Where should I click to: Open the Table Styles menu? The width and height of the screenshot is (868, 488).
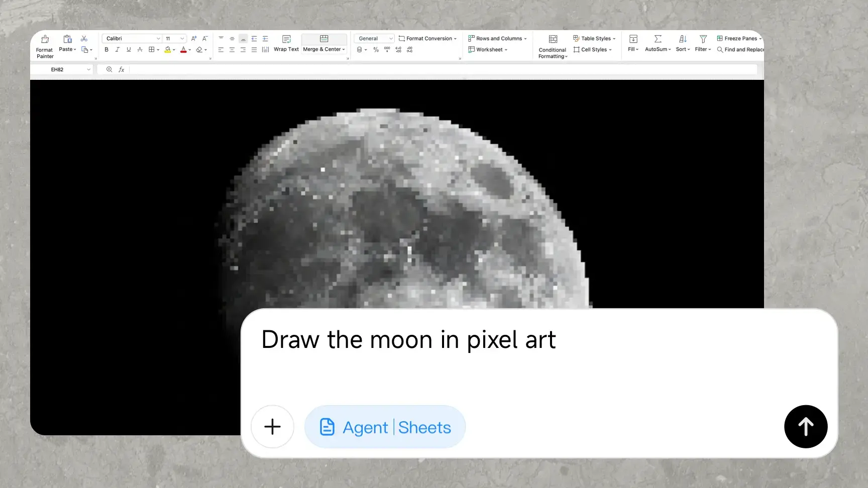click(595, 38)
